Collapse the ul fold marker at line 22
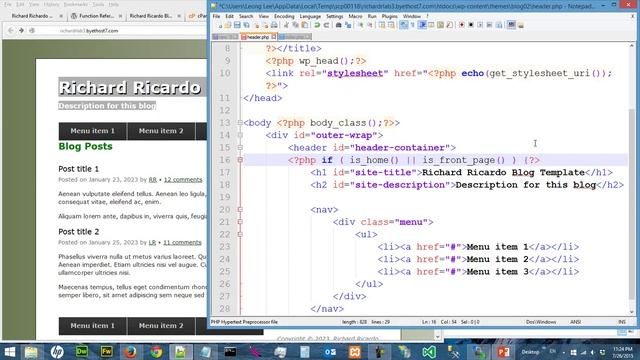This screenshot has height=360, width=640. (240, 234)
